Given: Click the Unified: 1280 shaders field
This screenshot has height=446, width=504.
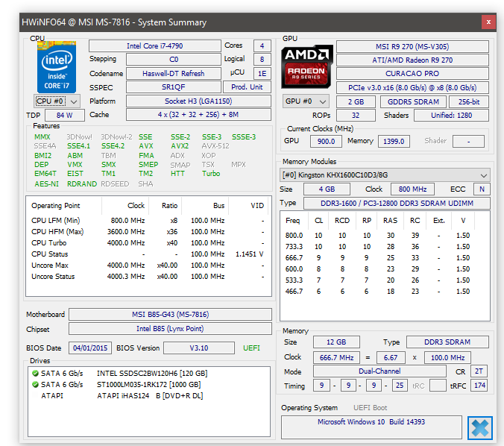Looking at the screenshot, I should coord(451,116).
